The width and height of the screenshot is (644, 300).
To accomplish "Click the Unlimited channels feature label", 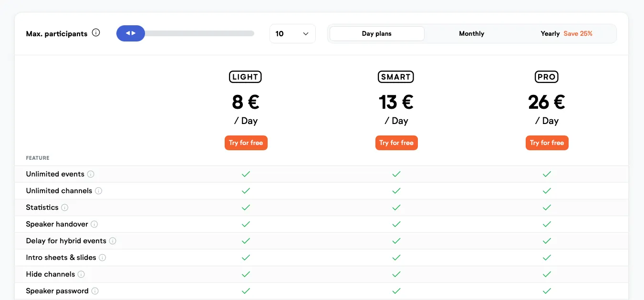I will 59,191.
